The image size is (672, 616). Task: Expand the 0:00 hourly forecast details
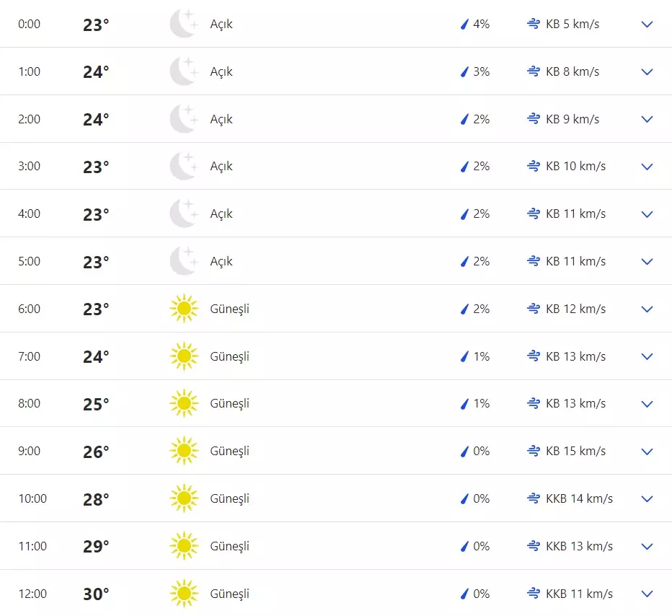pos(647,24)
